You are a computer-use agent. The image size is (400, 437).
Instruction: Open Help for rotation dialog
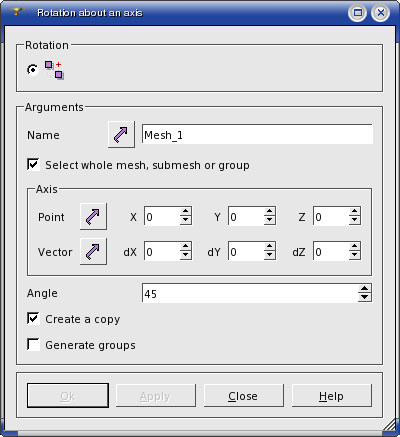tap(332, 396)
